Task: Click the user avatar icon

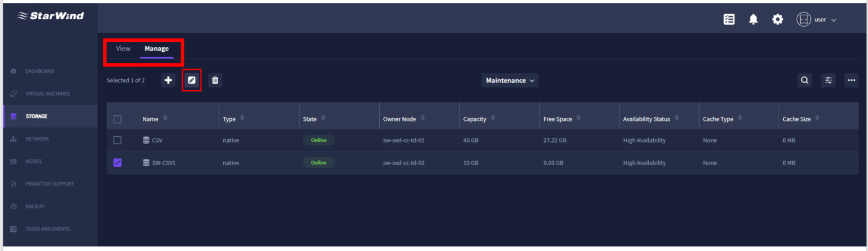Action: [x=803, y=19]
